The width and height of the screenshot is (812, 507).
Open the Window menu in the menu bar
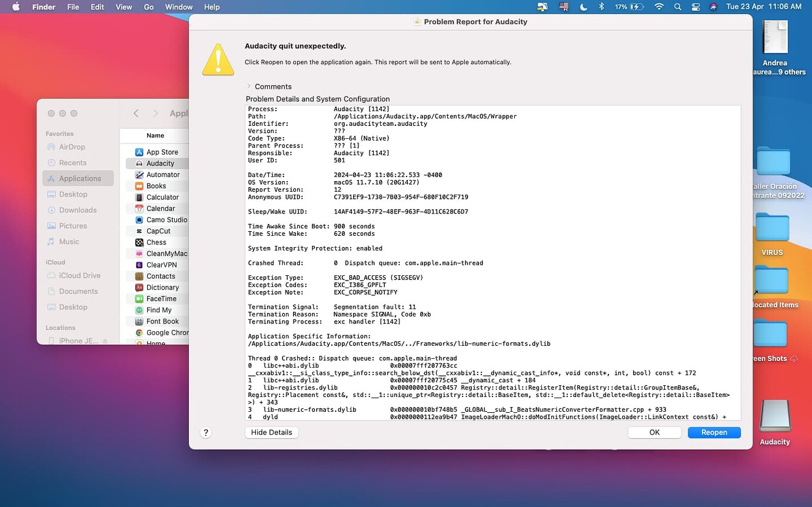178,7
